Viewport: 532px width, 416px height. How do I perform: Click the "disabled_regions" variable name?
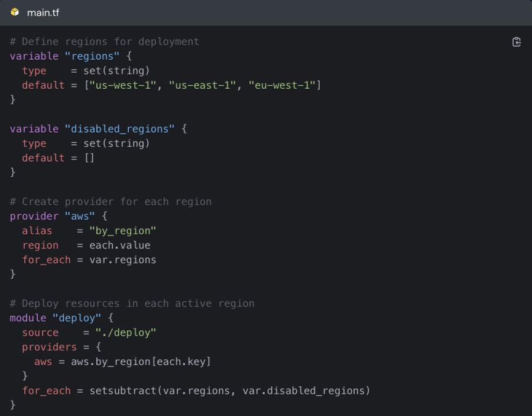pos(119,128)
